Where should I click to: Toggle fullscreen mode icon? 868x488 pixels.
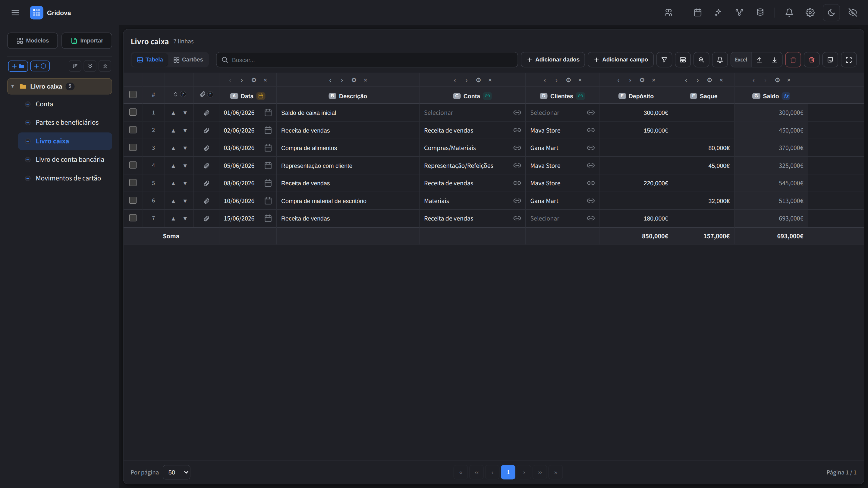click(848, 60)
